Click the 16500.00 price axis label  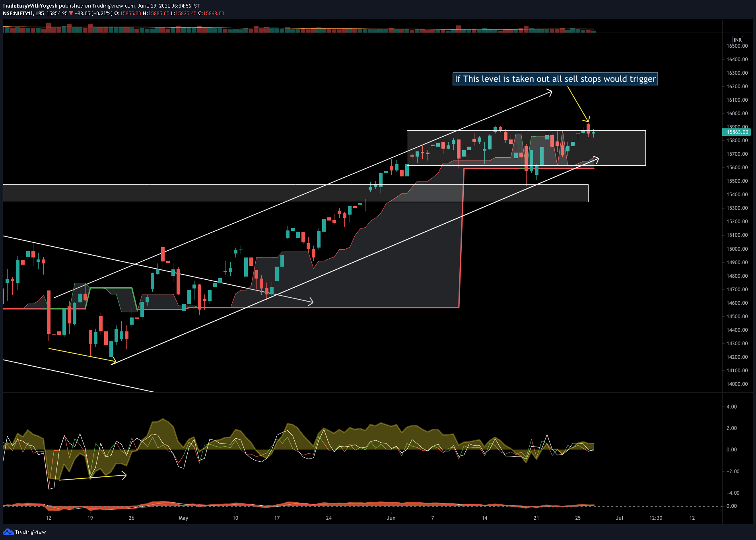(x=737, y=46)
